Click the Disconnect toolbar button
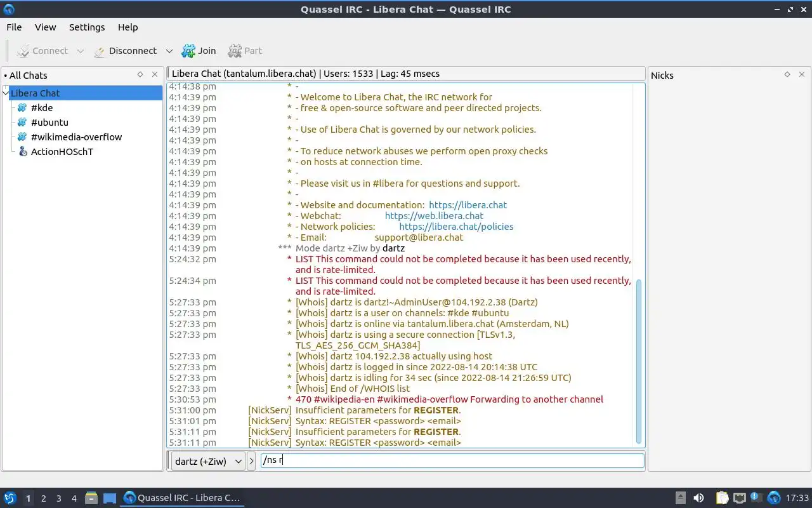The height and width of the screenshot is (508, 812). point(125,51)
